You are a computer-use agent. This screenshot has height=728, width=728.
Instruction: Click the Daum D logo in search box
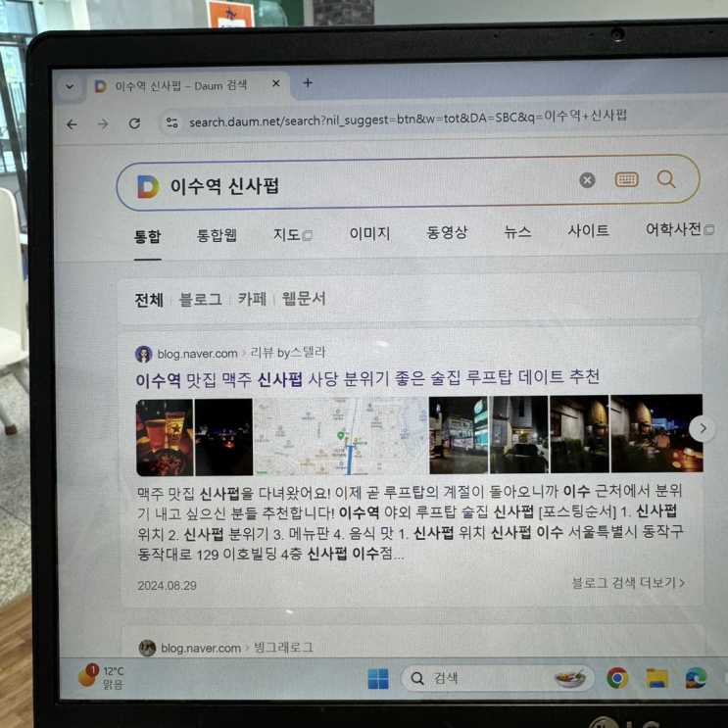pos(148,186)
